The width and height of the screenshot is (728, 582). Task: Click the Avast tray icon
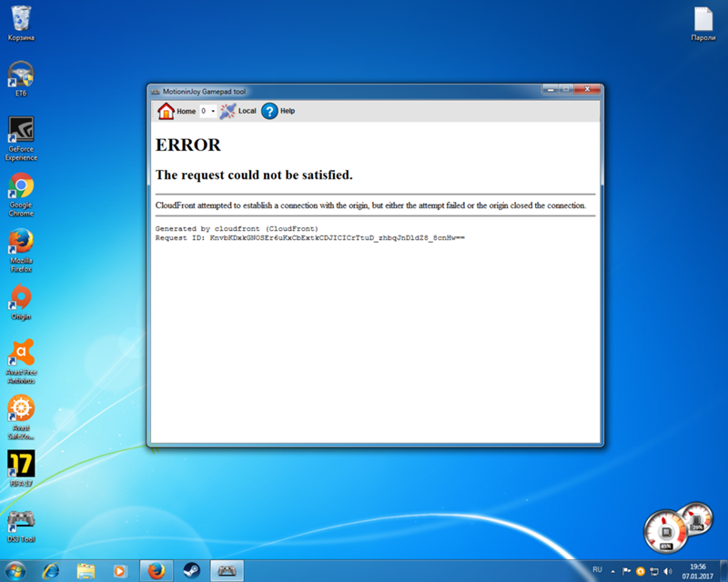pos(641,571)
